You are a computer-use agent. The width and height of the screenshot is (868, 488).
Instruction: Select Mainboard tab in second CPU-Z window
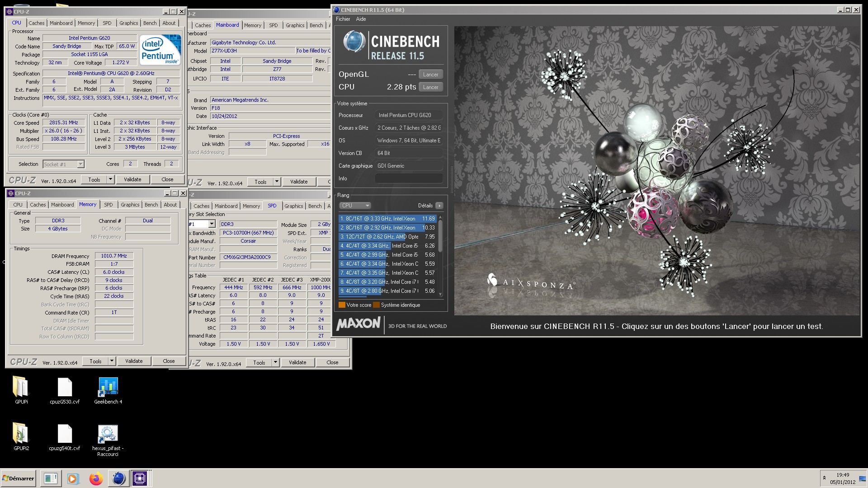(x=227, y=25)
